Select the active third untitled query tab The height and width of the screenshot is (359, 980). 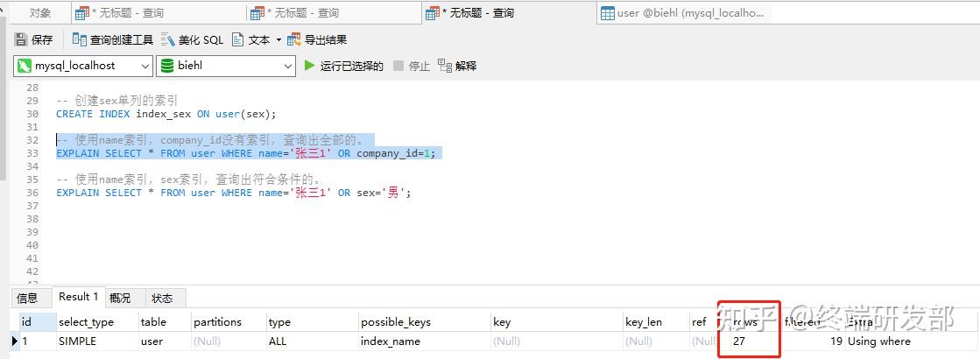(509, 12)
